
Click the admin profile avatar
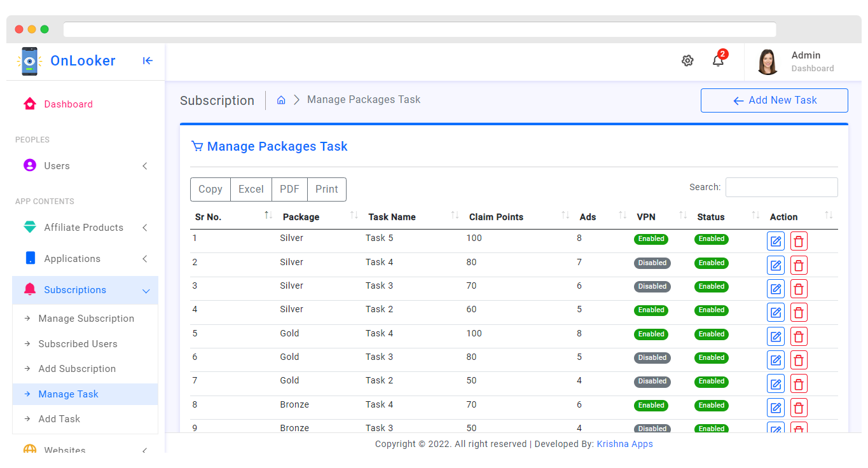pos(768,62)
